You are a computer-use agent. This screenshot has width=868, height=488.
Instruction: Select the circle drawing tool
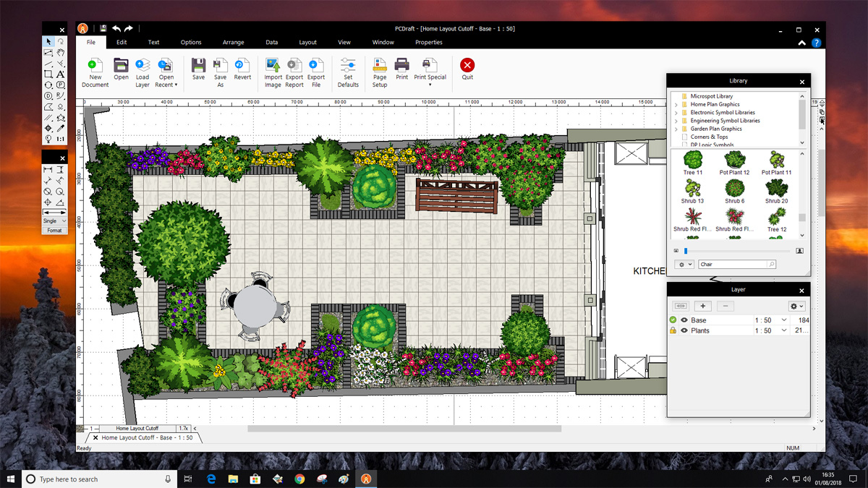[x=48, y=85]
